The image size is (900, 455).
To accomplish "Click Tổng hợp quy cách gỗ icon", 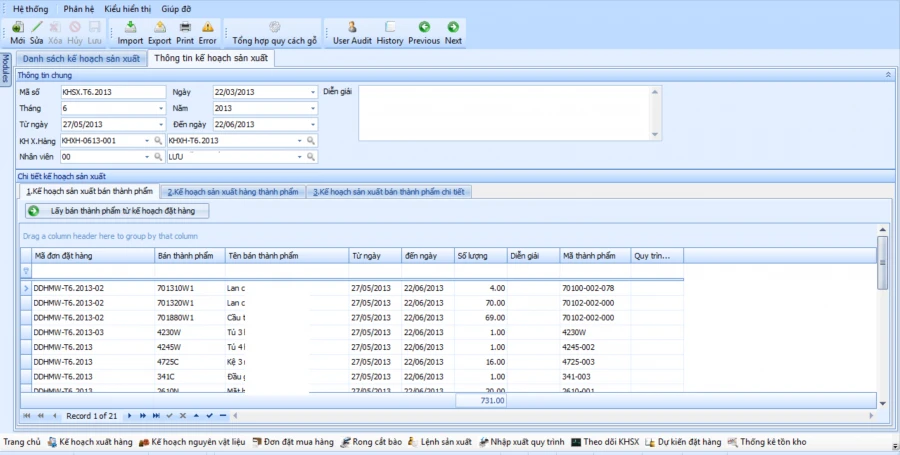I will tap(274, 27).
